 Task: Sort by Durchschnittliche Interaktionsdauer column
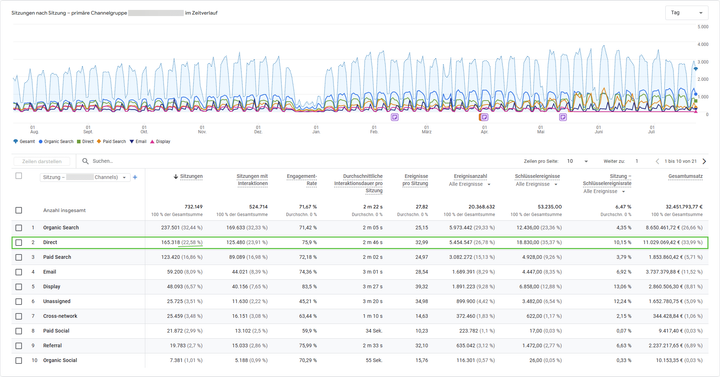pos(358,183)
